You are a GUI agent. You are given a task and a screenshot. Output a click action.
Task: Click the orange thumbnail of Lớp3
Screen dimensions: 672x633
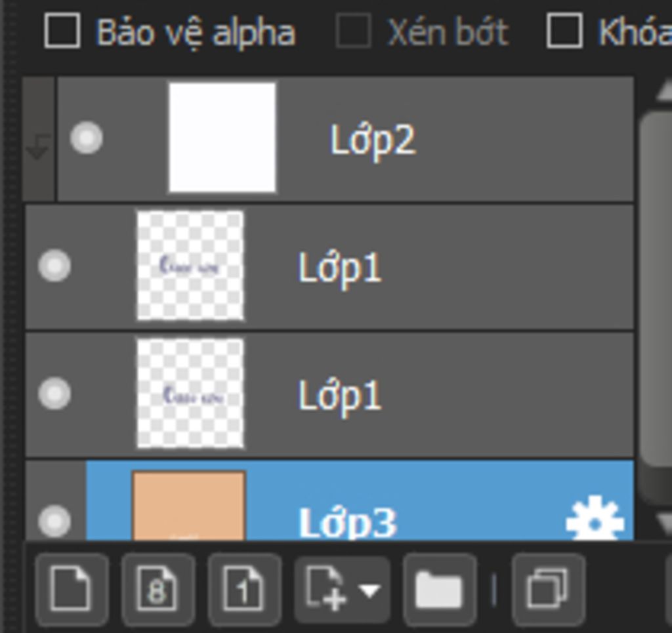point(189,506)
